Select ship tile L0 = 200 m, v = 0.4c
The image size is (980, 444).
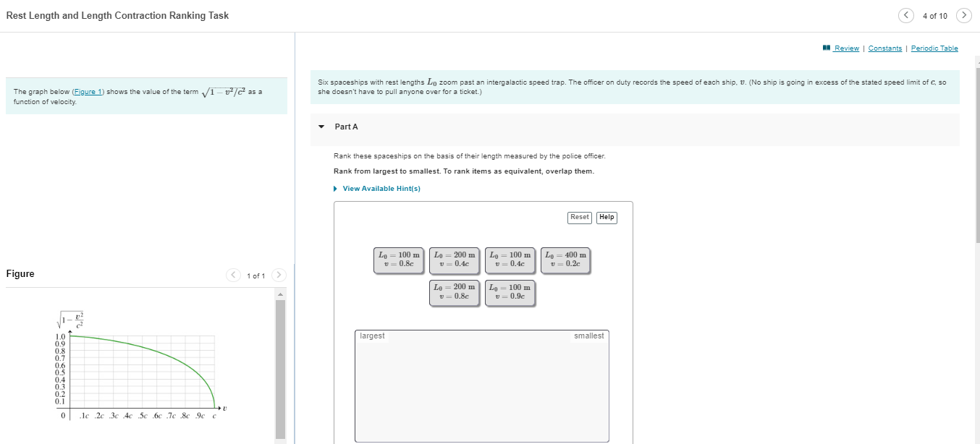coord(455,260)
